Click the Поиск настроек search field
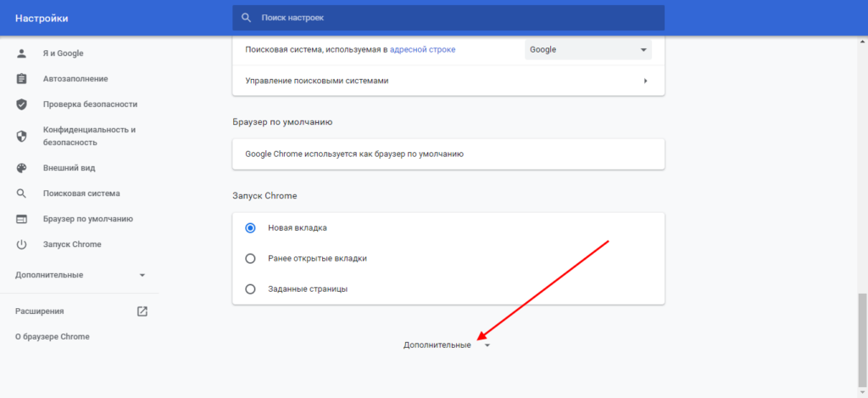The height and width of the screenshot is (398, 868). pyautogui.click(x=448, y=18)
